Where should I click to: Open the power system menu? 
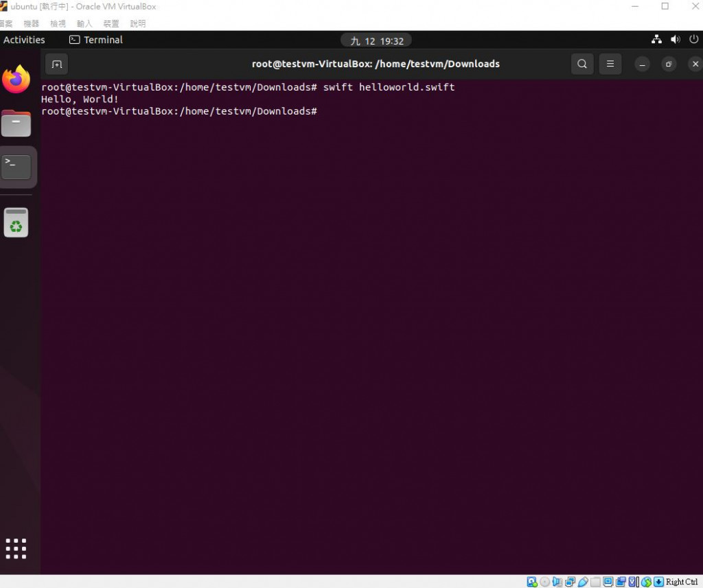pos(693,39)
